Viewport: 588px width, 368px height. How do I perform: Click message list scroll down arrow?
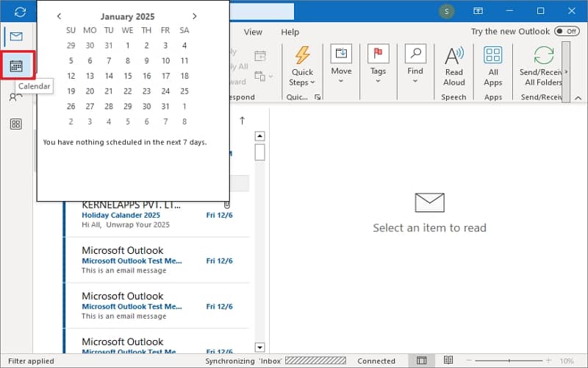(259, 347)
